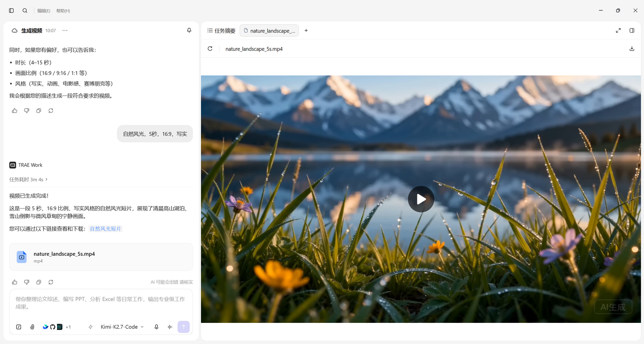Screen dimensions: 644x344
Task: Click the paperclip attachment icon
Action: pyautogui.click(x=32, y=327)
